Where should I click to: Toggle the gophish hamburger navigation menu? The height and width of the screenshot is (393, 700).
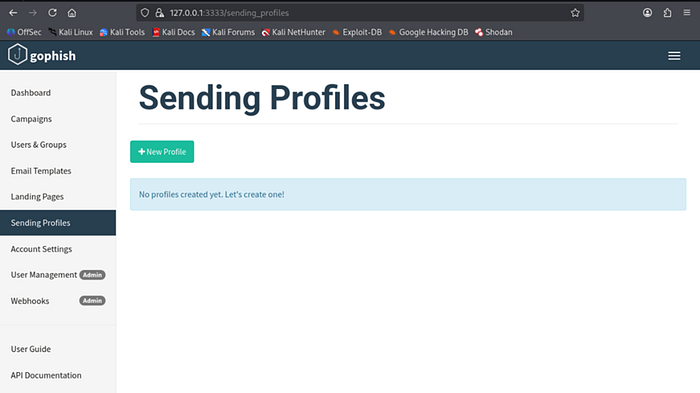[674, 56]
